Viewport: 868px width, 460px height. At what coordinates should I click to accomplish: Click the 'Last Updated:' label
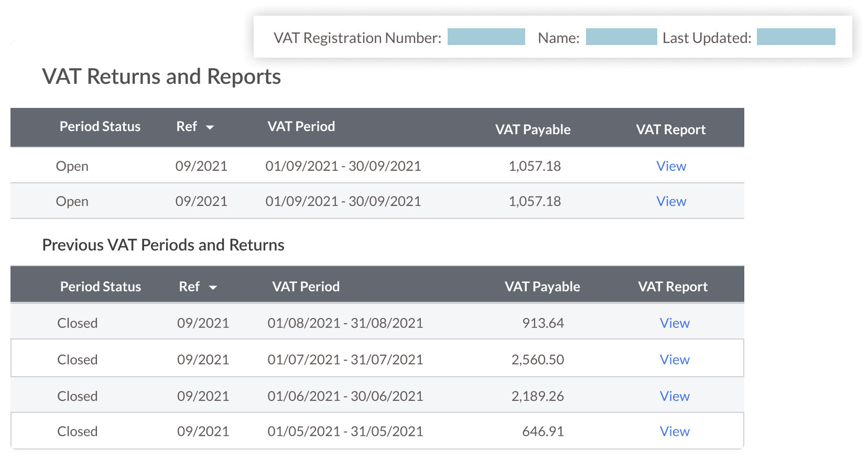(707, 38)
